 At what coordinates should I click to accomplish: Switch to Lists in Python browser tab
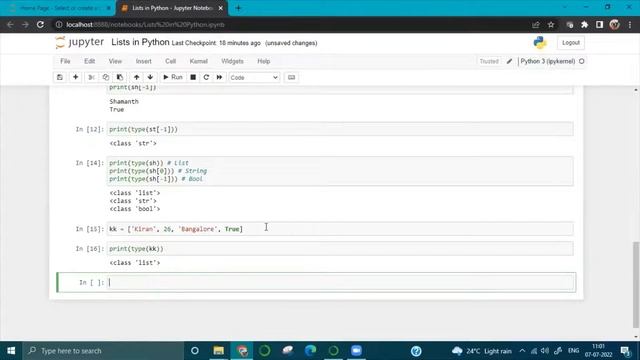click(x=172, y=8)
